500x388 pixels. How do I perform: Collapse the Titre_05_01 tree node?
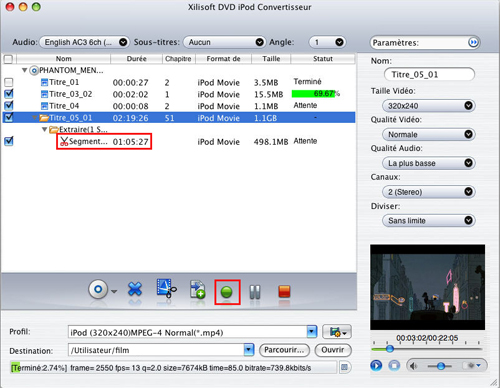pos(35,118)
